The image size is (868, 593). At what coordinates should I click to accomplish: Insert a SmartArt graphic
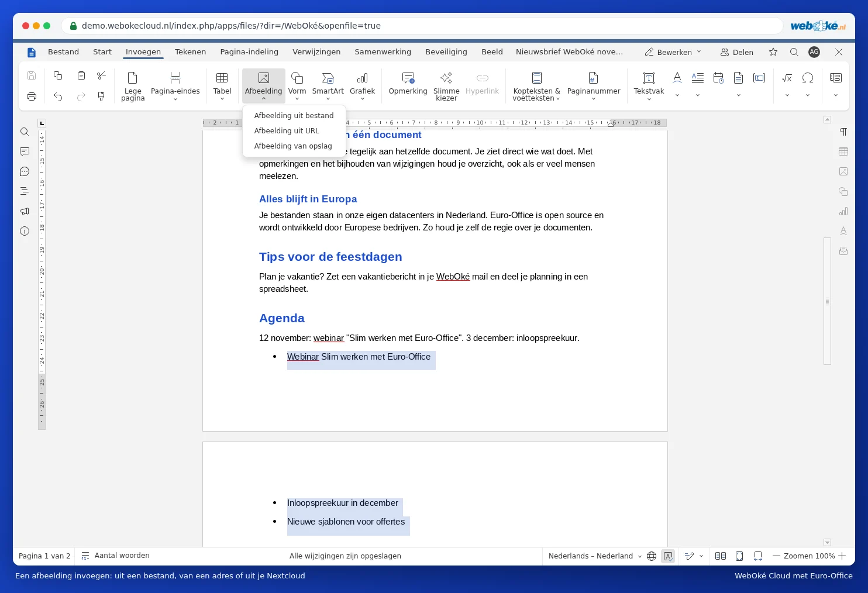(328, 86)
